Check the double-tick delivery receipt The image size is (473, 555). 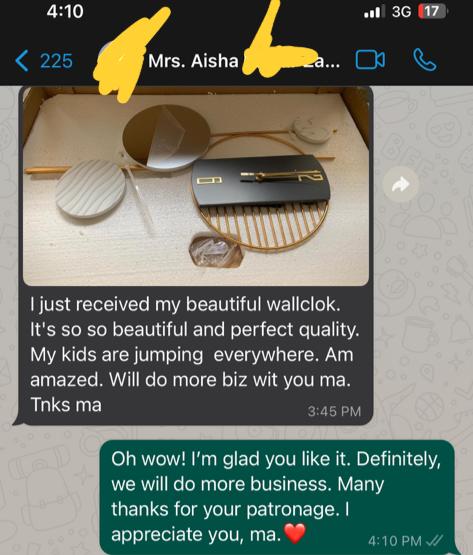[435, 540]
